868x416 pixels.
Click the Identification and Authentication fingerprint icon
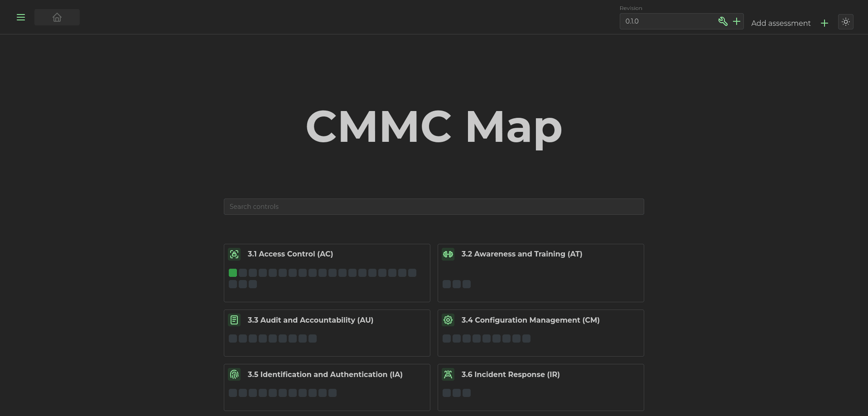tap(234, 375)
